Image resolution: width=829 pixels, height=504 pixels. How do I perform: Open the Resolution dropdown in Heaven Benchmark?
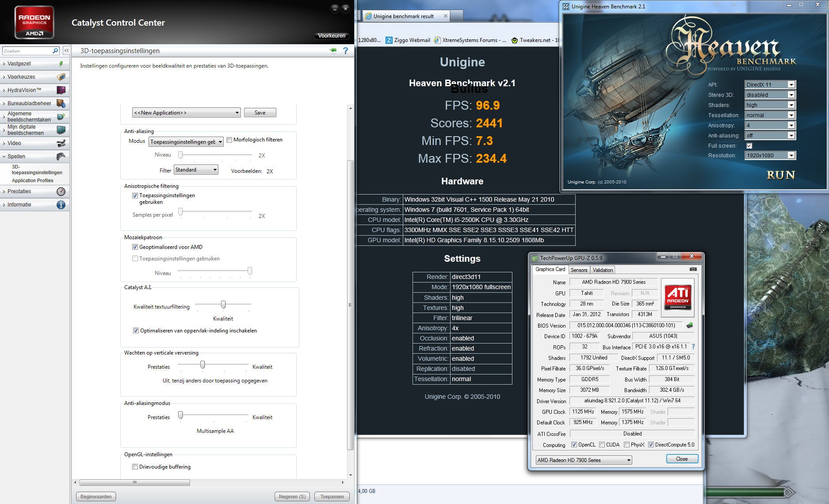[x=770, y=155]
